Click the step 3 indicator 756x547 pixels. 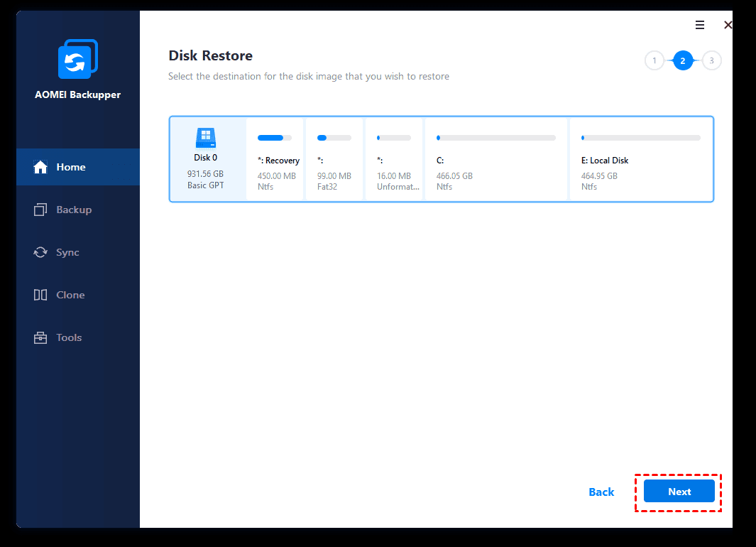[x=711, y=61]
